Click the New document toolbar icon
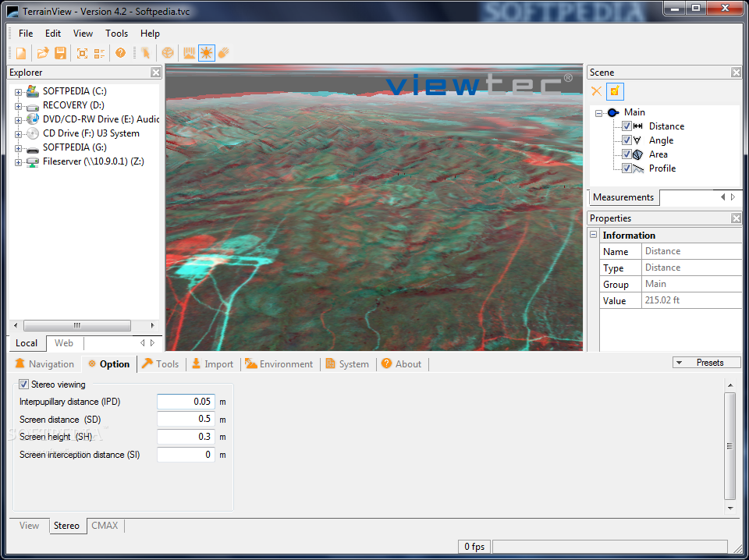This screenshot has width=749, height=560. 21,53
